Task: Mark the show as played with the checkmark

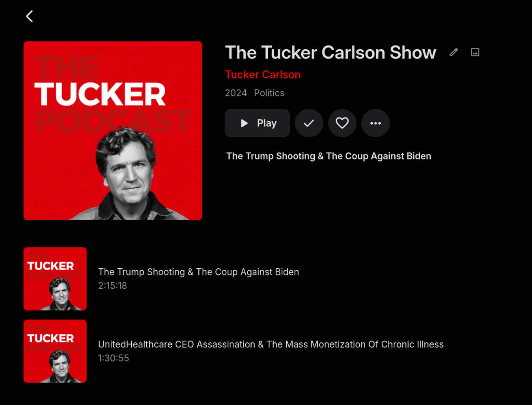Action: tap(309, 123)
